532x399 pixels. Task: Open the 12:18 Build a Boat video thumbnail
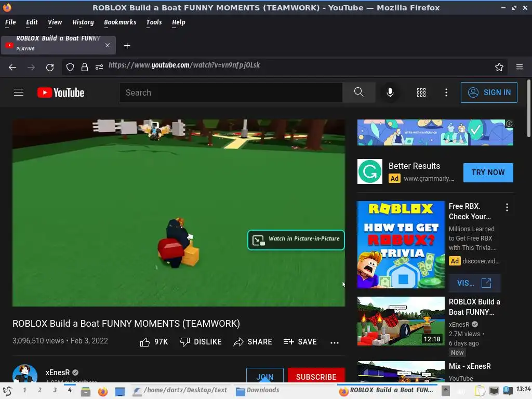pyautogui.click(x=401, y=321)
